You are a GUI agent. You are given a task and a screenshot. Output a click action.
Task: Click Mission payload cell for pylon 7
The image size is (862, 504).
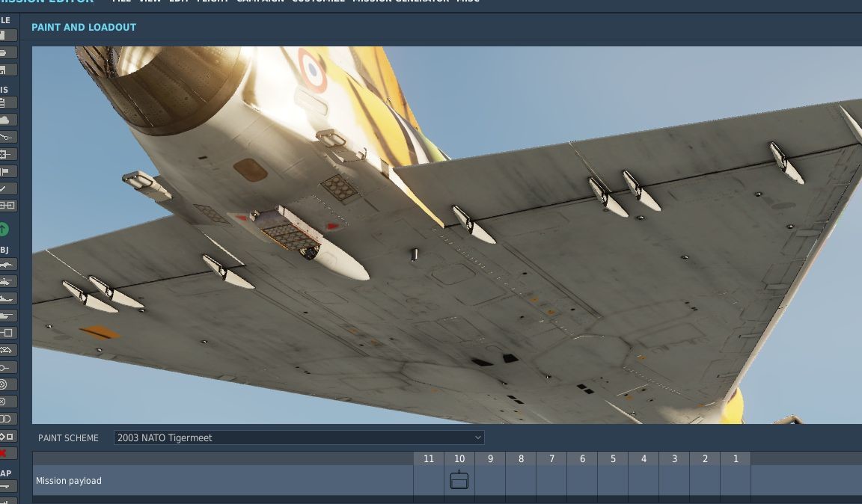click(551, 480)
